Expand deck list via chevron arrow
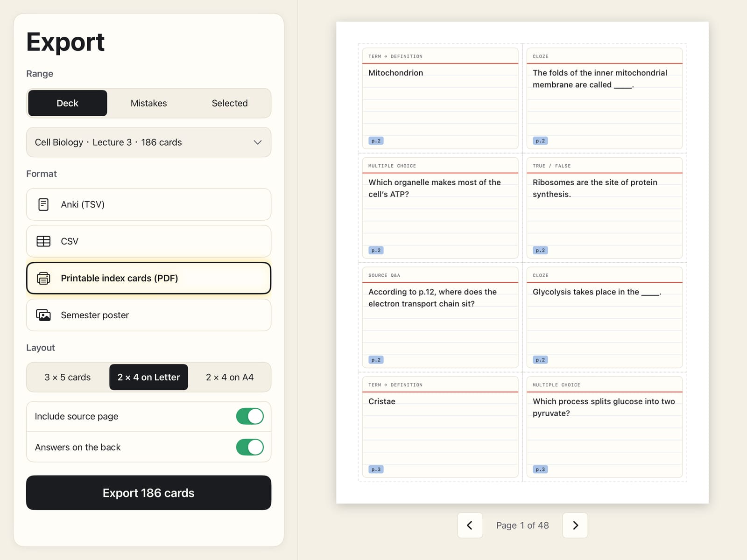The image size is (747, 560). coord(257,142)
